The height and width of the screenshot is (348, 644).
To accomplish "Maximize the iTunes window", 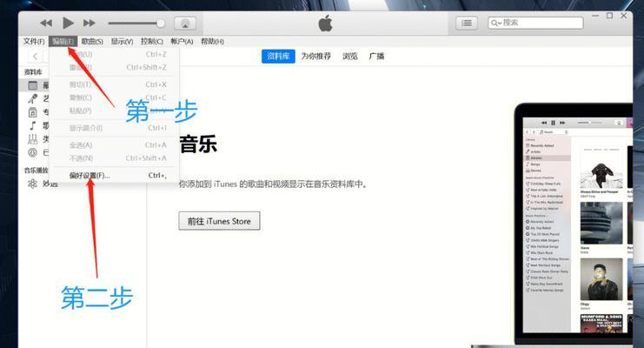I will pyautogui.click(x=609, y=16).
